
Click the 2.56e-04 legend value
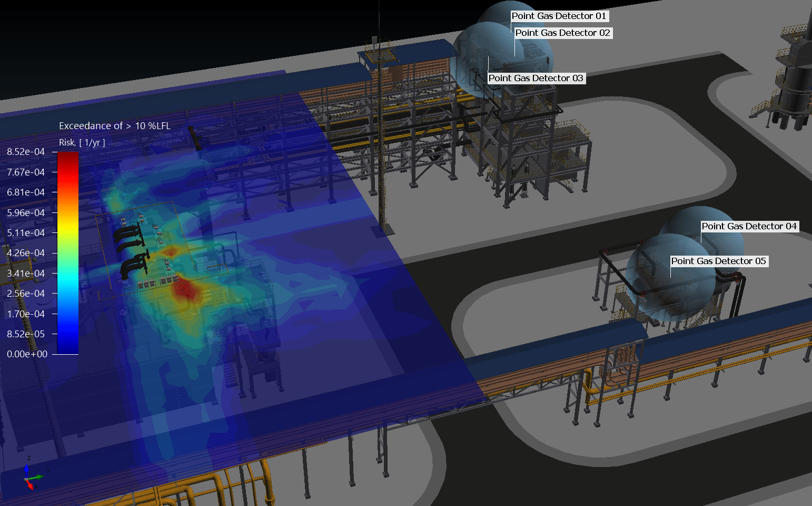pyautogui.click(x=26, y=294)
